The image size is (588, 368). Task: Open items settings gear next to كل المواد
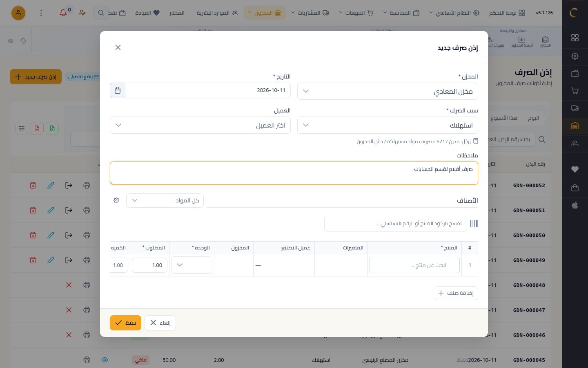[x=116, y=200]
